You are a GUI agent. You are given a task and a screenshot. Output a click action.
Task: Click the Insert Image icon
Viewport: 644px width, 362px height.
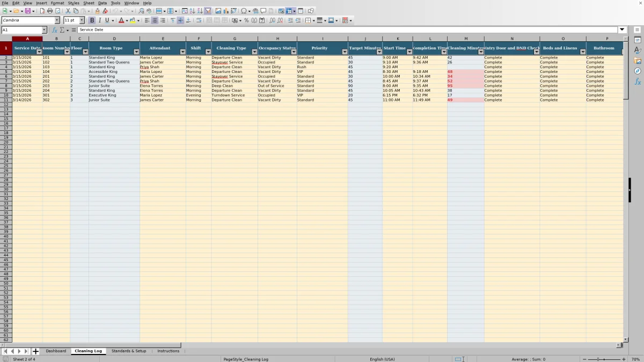(218, 11)
